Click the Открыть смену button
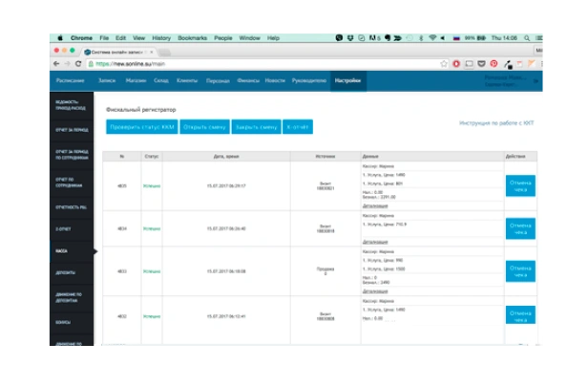Screen dimensions: 588x387 pyautogui.click(x=203, y=126)
